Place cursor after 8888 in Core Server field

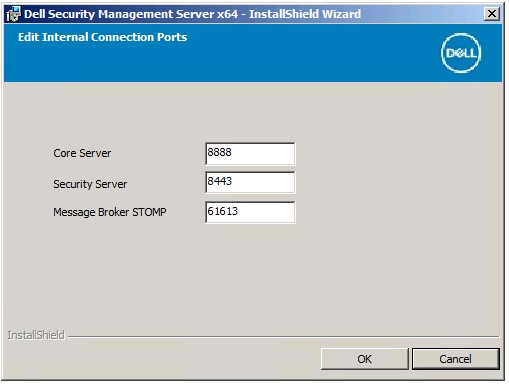click(232, 152)
